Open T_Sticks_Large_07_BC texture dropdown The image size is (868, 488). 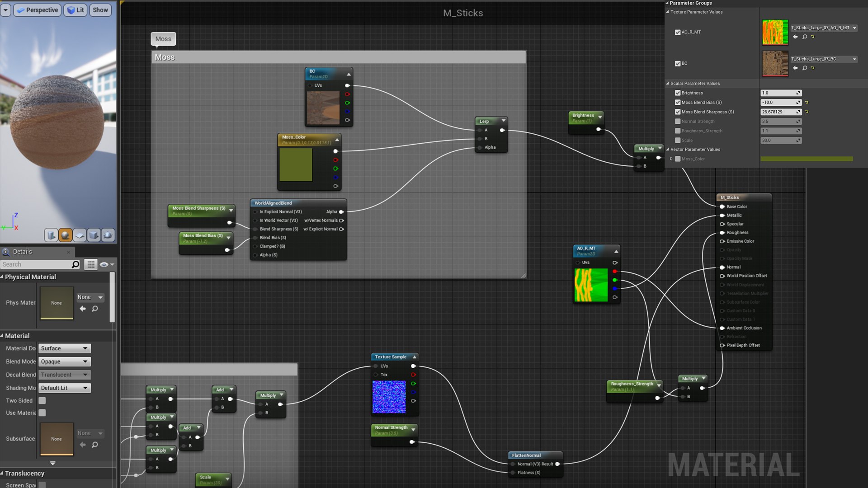(x=854, y=59)
